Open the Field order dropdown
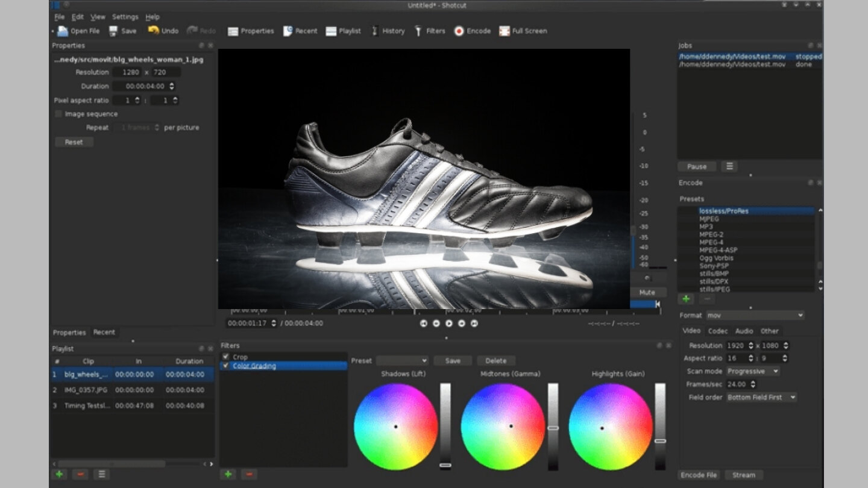Screen dimensions: 868x488 click(x=762, y=398)
